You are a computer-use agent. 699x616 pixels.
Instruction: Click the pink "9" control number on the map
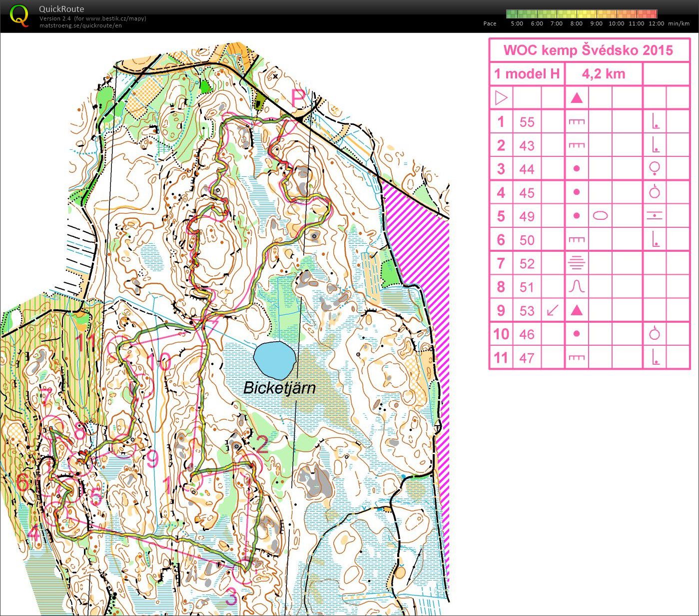[x=152, y=459]
